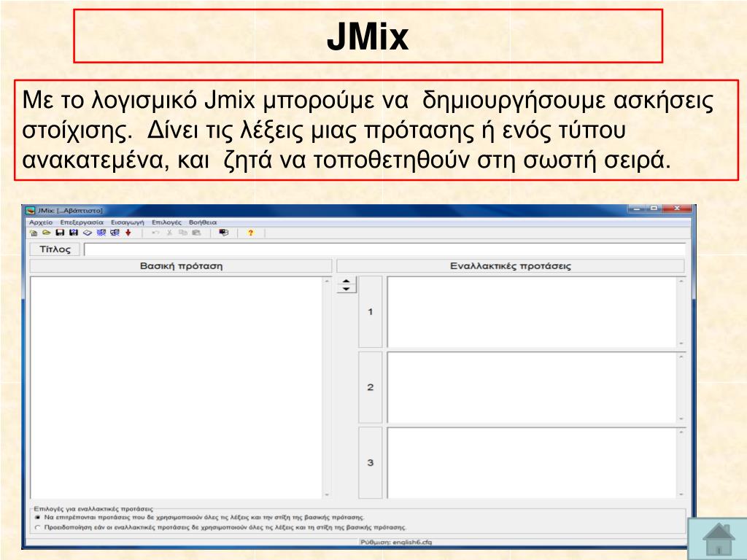Click the up arrow of alternatives stepper
Image resolution: width=747 pixels, height=560 pixels.
(x=347, y=281)
